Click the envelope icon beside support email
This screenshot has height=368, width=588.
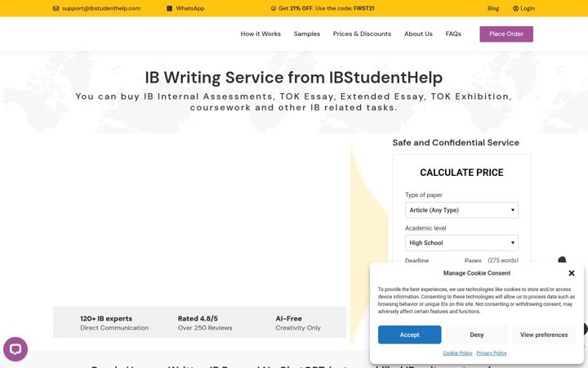(x=56, y=8)
